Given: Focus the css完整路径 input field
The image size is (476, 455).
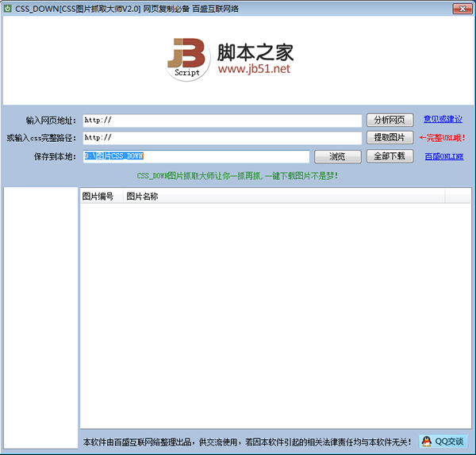Looking at the screenshot, I should click(x=221, y=138).
